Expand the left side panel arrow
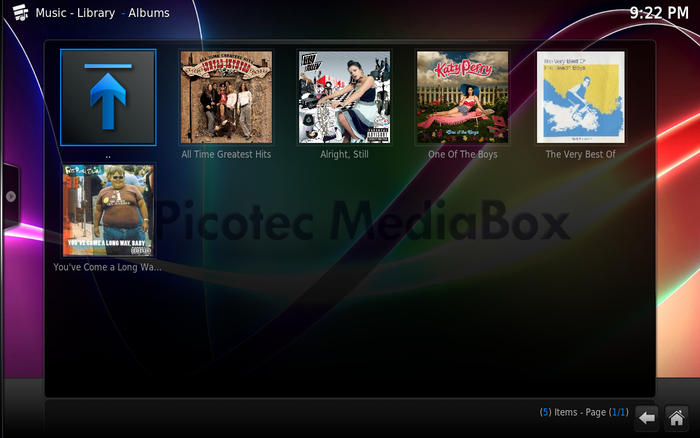 (11, 196)
